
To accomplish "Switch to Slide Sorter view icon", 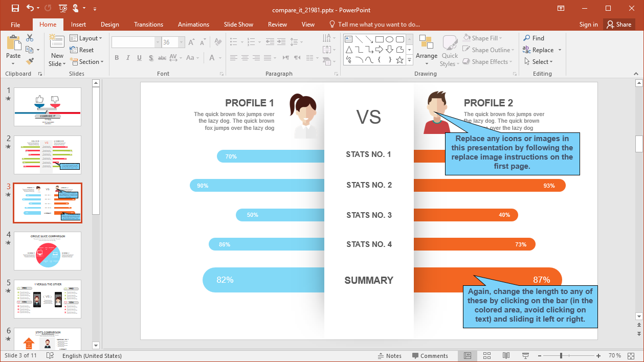I will (x=487, y=356).
